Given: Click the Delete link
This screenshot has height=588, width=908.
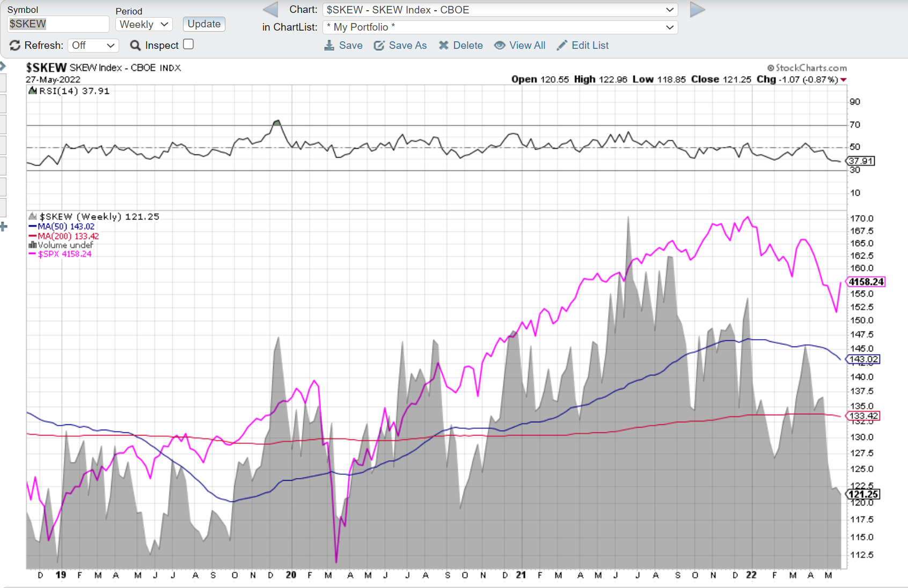Looking at the screenshot, I should [x=468, y=46].
